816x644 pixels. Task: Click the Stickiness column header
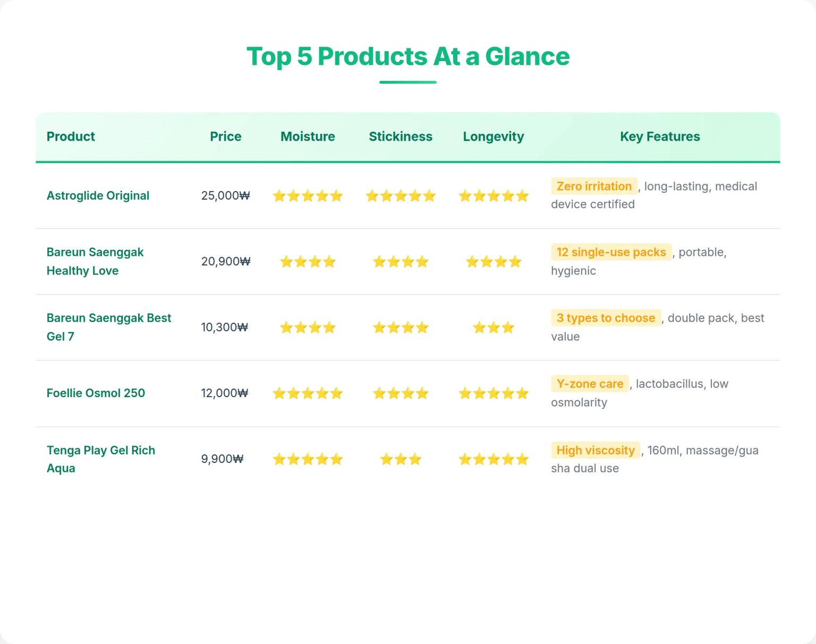[x=401, y=136]
